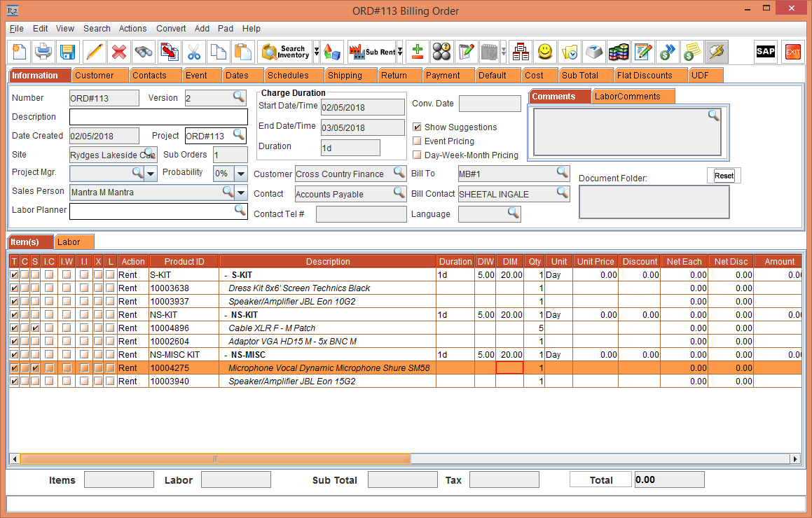This screenshot has width=812, height=518.
Task: Switch to the Shipping tab
Action: (345, 76)
